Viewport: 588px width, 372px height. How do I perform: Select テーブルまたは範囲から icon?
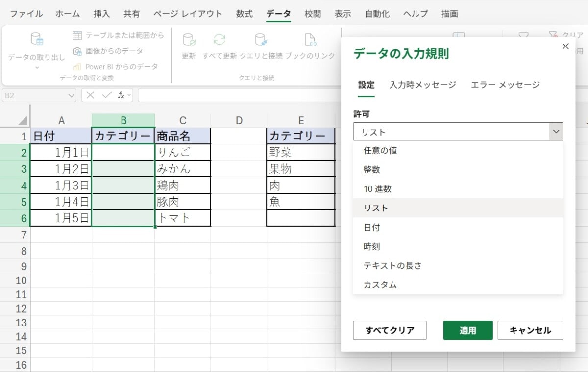[77, 35]
